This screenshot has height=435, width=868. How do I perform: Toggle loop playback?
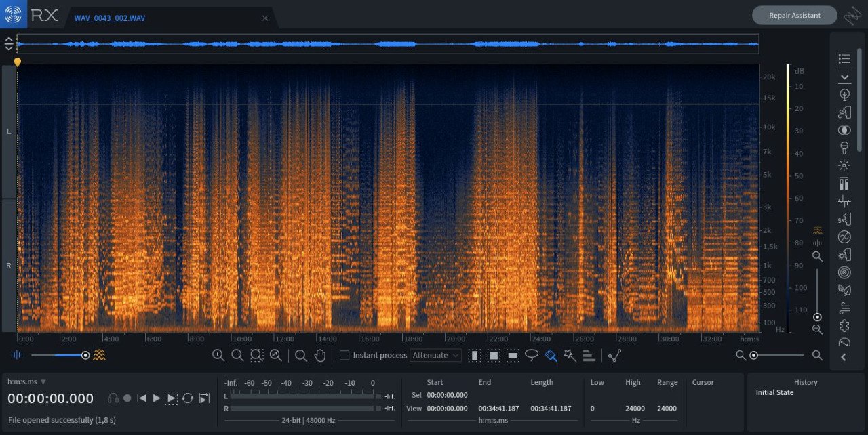(x=188, y=398)
